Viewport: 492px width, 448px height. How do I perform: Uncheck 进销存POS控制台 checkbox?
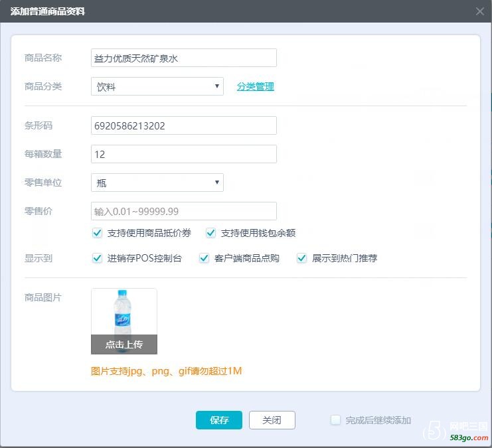tap(97, 258)
